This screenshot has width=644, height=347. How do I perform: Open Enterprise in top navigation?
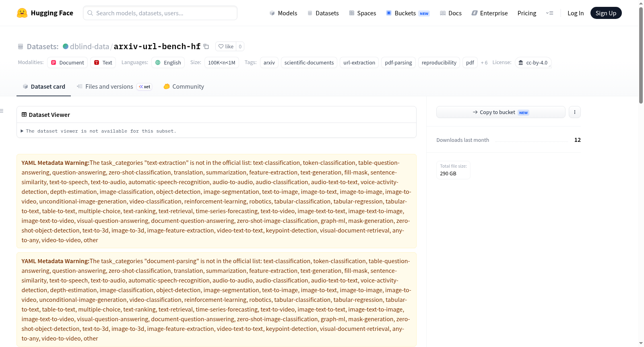(x=489, y=13)
